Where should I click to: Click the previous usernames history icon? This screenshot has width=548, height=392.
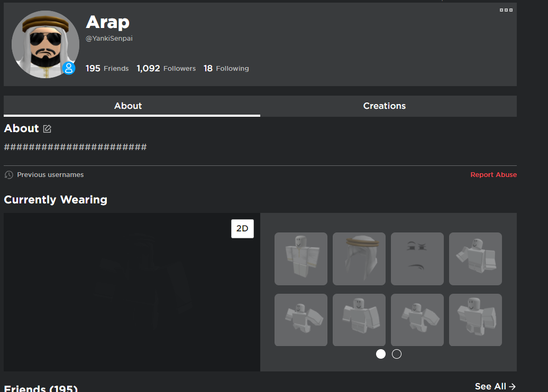point(9,175)
